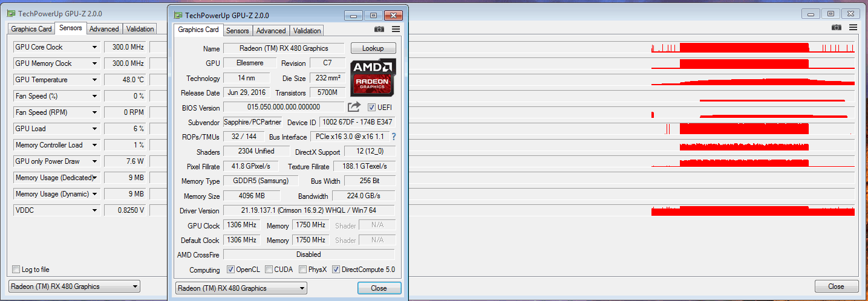Open GPU Memory Clock sensor dropdown
Screen dimensions: 868x301
[94, 63]
